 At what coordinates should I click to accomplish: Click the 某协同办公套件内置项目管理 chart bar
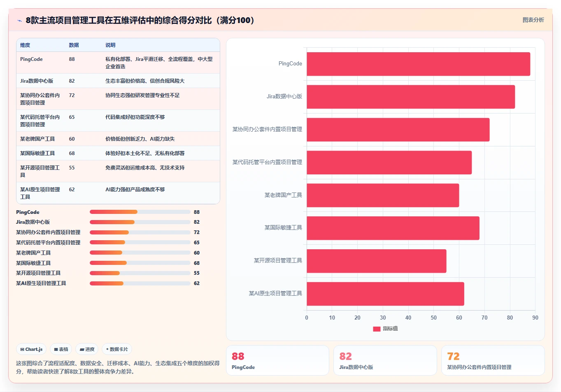398,130
